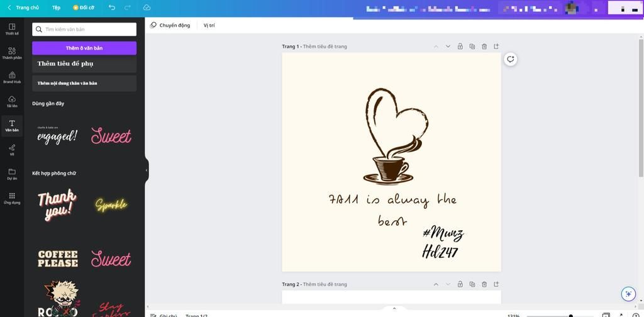Click the zoom slider handle
This screenshot has width=644, height=317.
pos(571,316)
